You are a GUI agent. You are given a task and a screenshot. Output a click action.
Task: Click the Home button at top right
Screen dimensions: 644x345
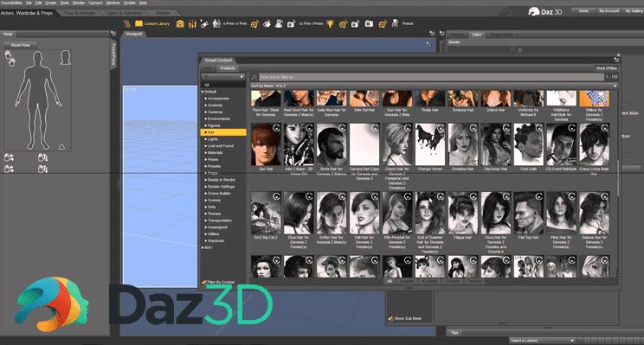point(583,11)
